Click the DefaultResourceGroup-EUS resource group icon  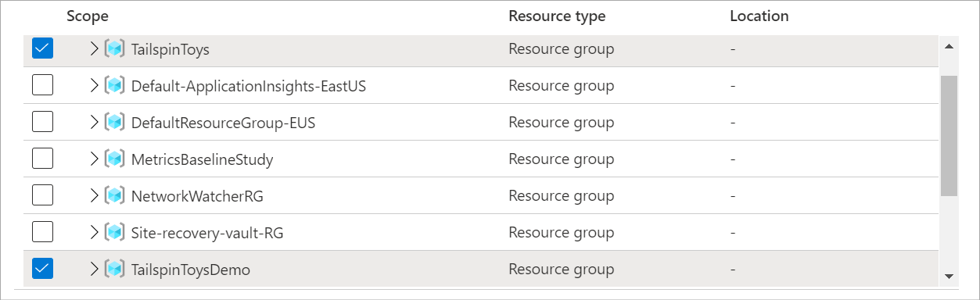[115, 123]
